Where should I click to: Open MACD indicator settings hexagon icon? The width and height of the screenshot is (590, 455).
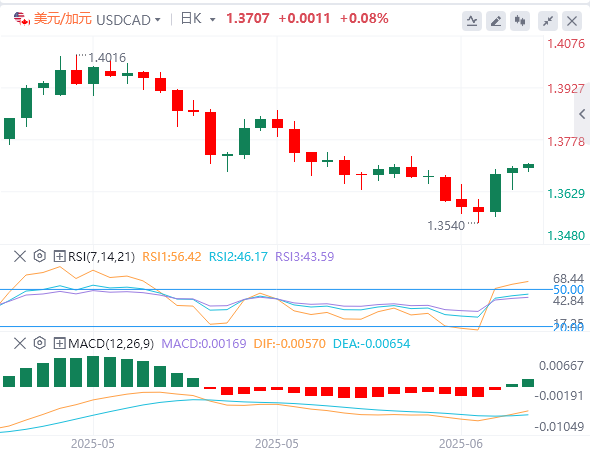click(x=40, y=343)
